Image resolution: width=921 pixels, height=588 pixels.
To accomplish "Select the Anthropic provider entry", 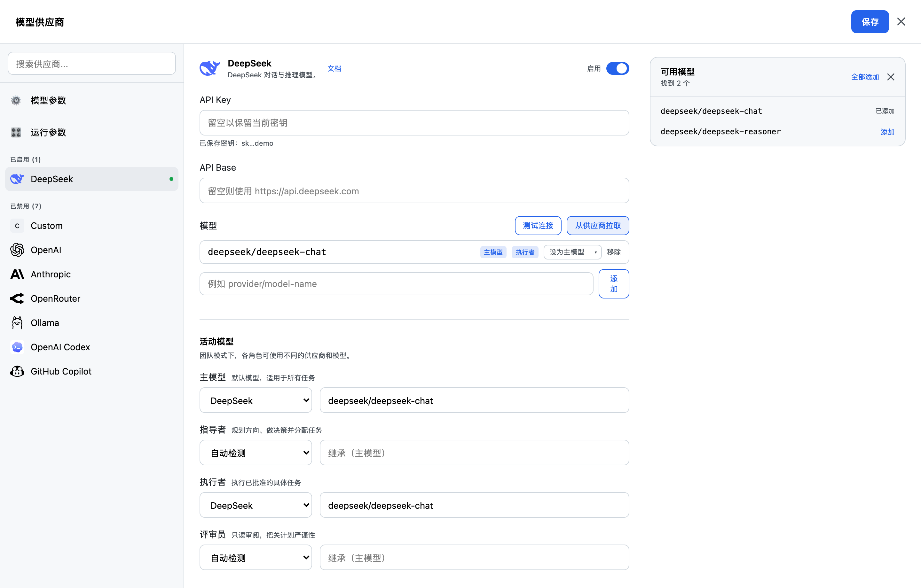I will pos(92,274).
